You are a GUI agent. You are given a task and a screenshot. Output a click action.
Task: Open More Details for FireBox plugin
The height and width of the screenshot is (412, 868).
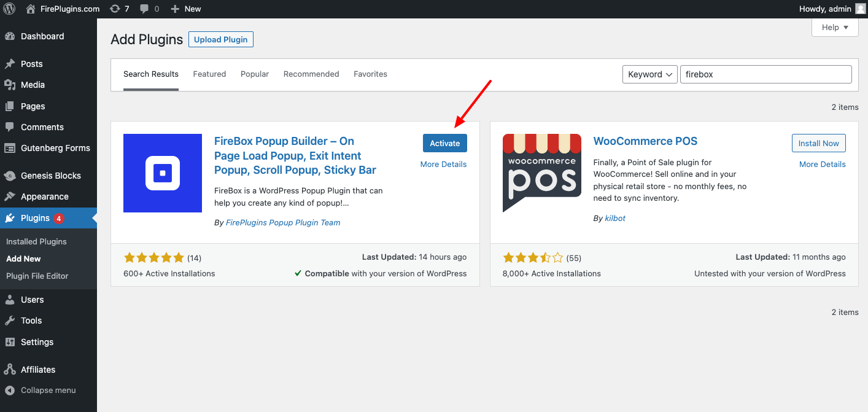click(444, 165)
